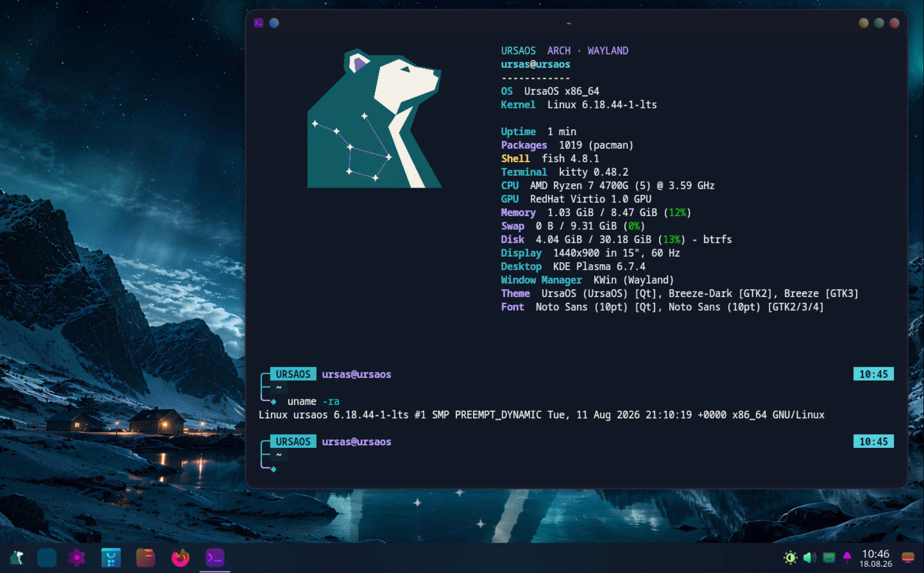The width and height of the screenshot is (924, 573).
Task: Select the terminal icon in the taskbar
Action: tap(215, 558)
